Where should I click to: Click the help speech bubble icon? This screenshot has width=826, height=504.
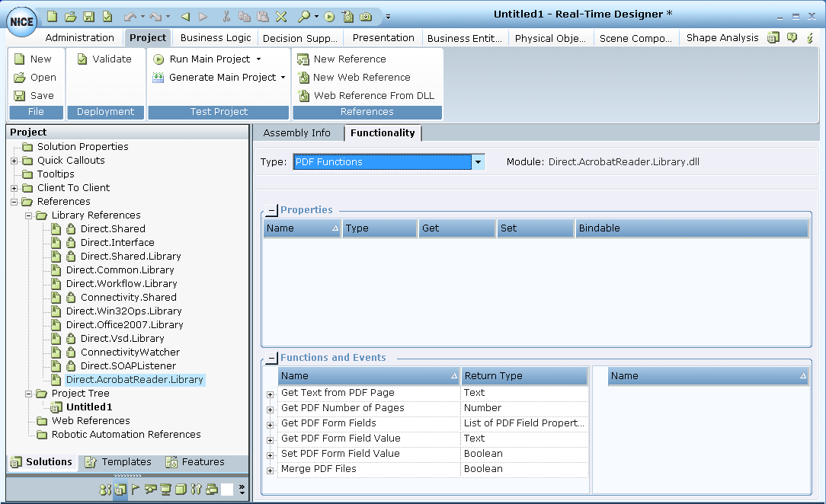click(792, 37)
